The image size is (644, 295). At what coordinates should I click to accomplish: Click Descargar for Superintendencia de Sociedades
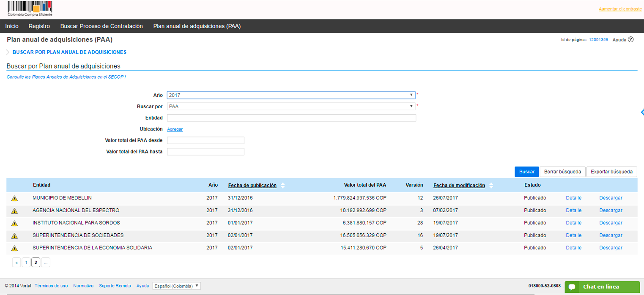[x=611, y=235]
